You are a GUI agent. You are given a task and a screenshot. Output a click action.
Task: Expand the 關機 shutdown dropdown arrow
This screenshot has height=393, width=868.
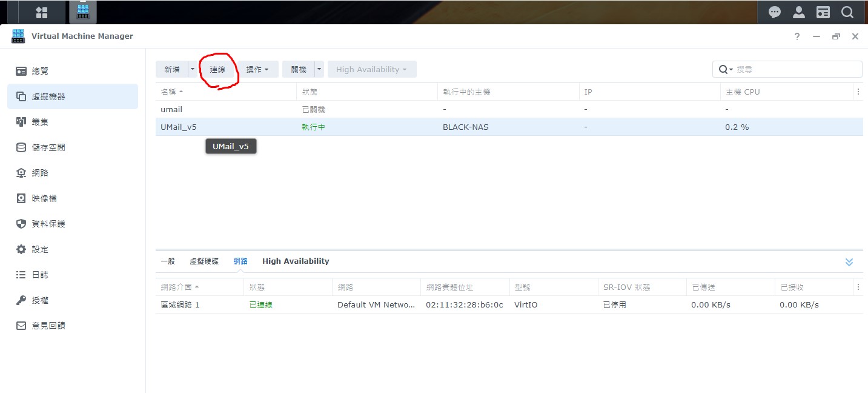point(319,69)
